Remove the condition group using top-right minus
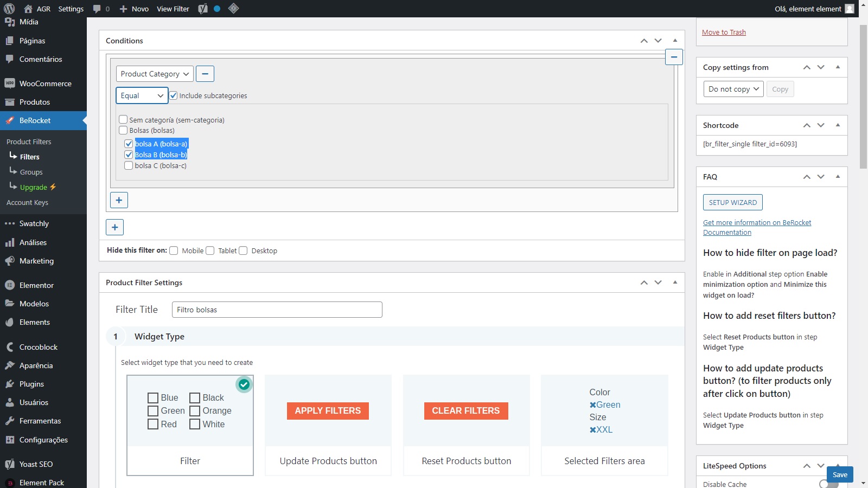Screen dimensions: 868x488 pyautogui.click(x=674, y=57)
